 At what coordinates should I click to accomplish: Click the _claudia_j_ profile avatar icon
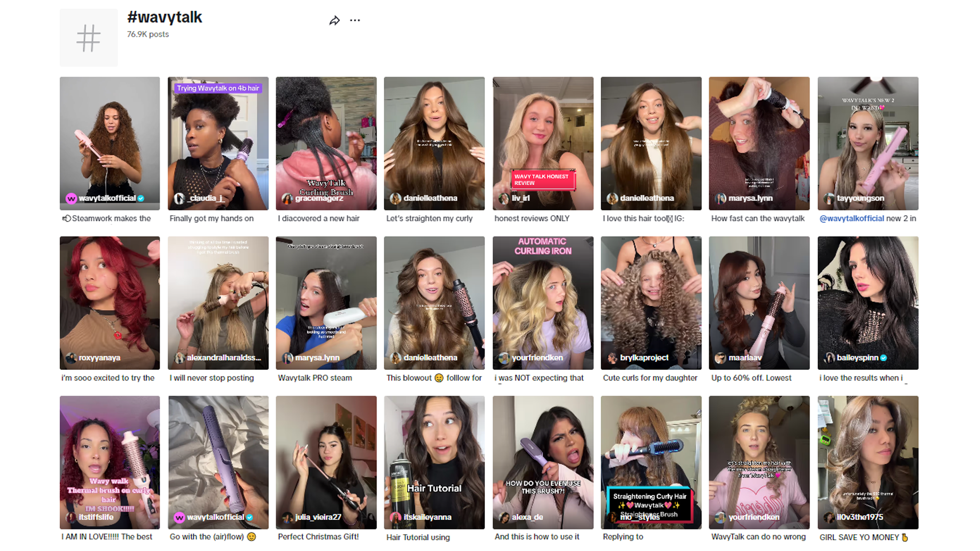pyautogui.click(x=179, y=198)
